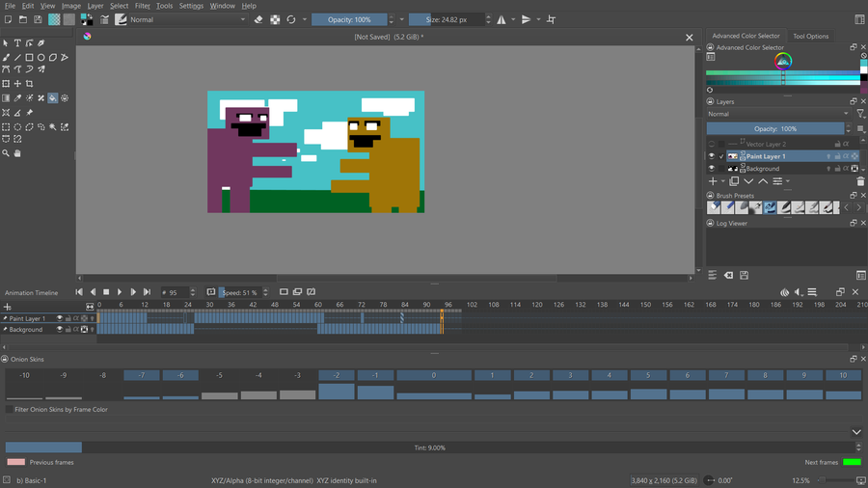Open the Filter menu
This screenshot has height=488, width=868.
[x=143, y=6]
